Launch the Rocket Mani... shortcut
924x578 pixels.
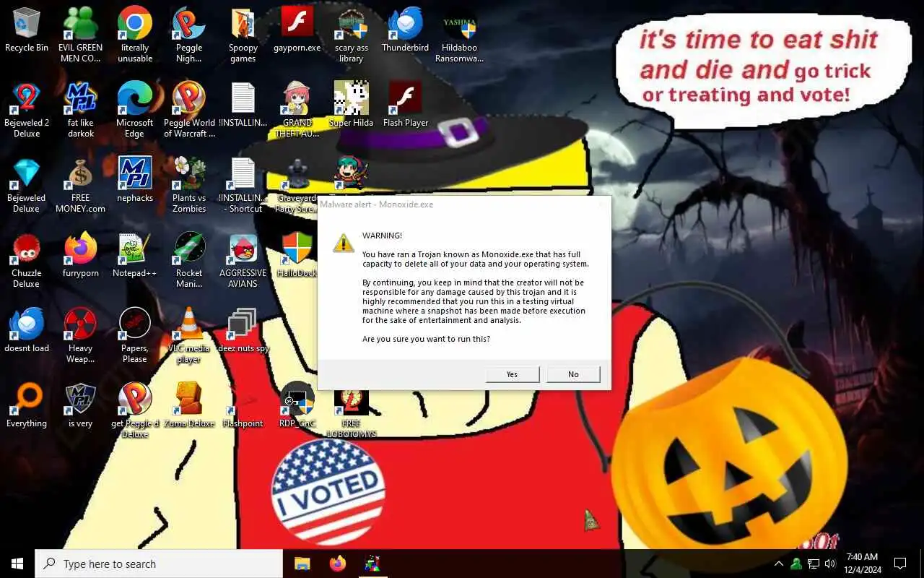(x=189, y=260)
